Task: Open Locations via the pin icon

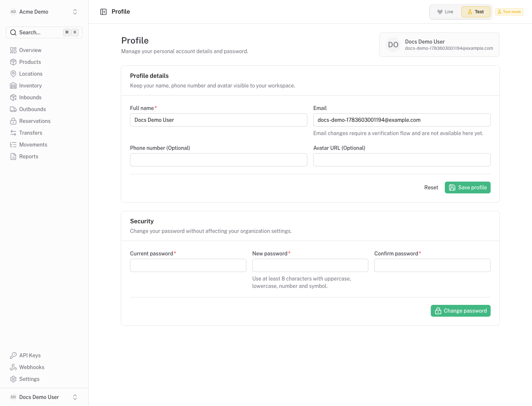Action: point(13,74)
